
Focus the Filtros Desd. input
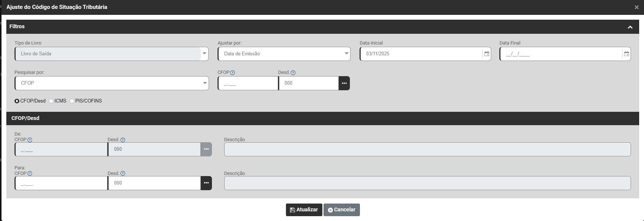[x=309, y=83]
